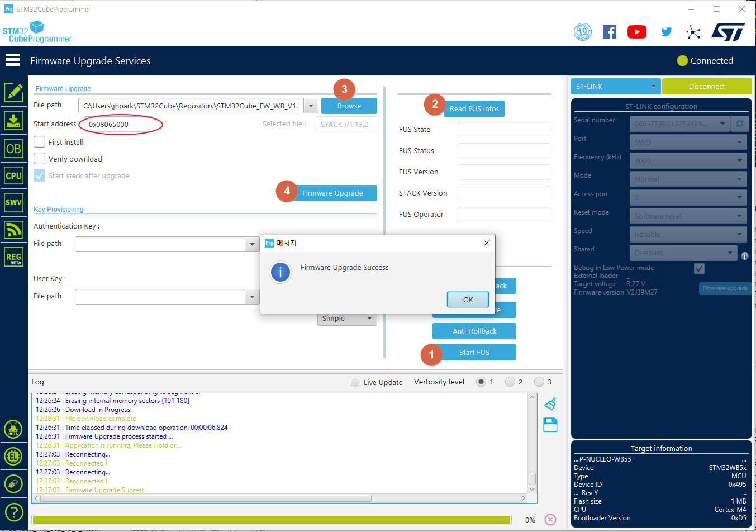Open the Option Bytes OB icon
Screen dimensions: 756x532
[13, 149]
